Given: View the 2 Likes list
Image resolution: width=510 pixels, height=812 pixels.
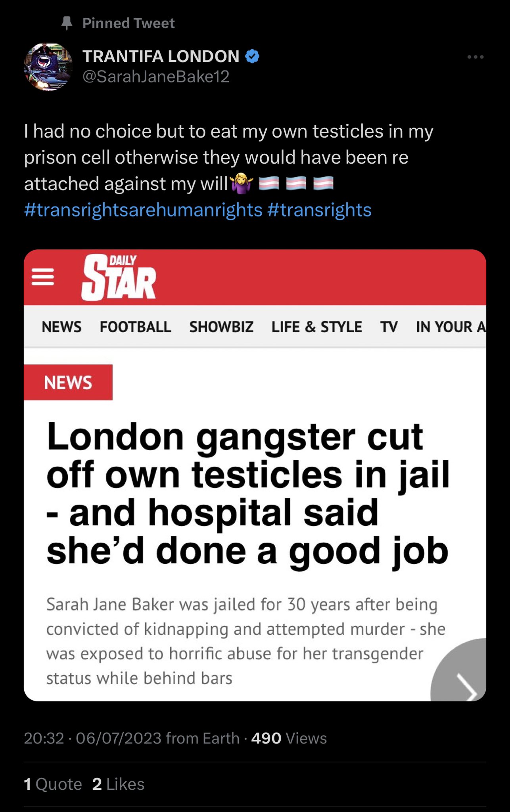Looking at the screenshot, I should tap(118, 784).
